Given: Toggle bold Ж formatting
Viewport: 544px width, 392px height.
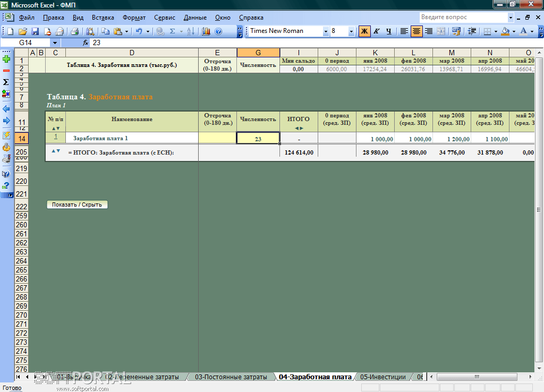Looking at the screenshot, I should tap(364, 31).
